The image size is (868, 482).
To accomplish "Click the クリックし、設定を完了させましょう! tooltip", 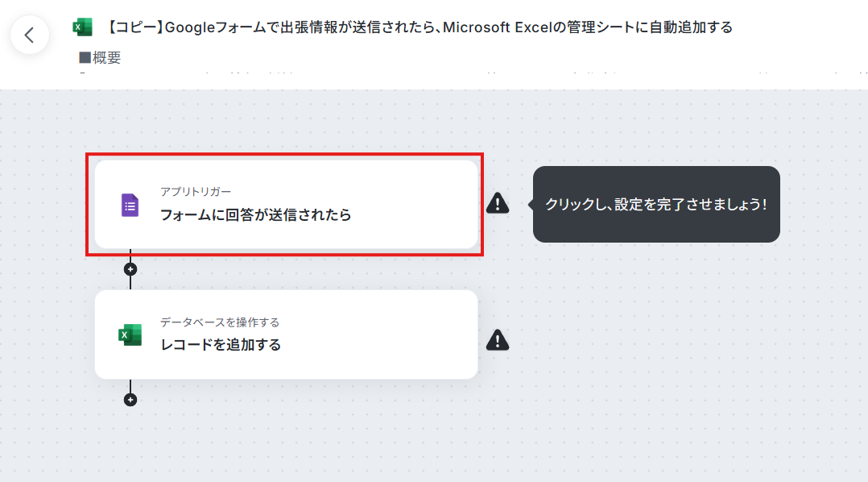I will point(656,204).
